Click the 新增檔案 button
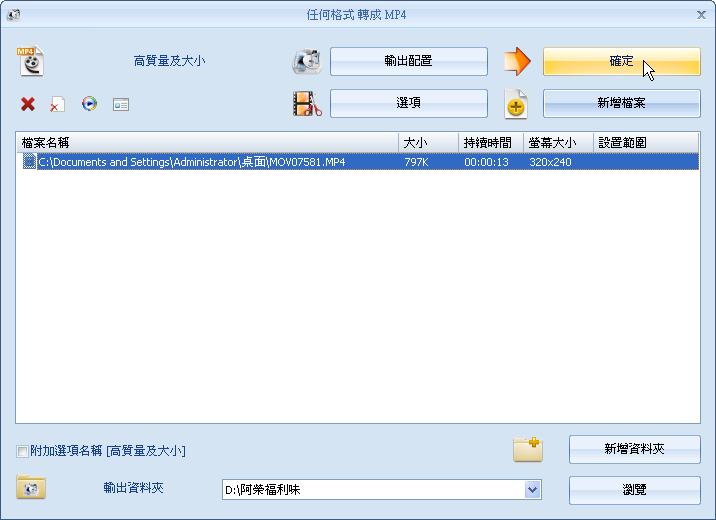The height and width of the screenshot is (520, 716). 621,103
